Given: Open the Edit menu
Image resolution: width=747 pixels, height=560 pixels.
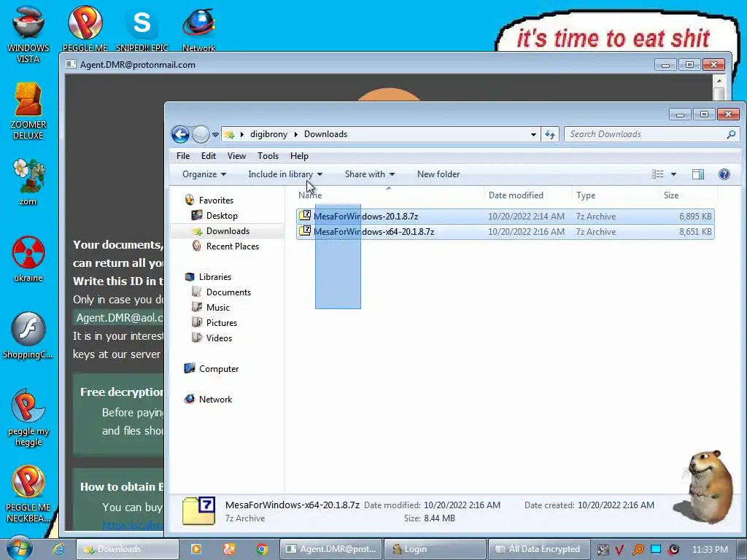Looking at the screenshot, I should (x=208, y=156).
